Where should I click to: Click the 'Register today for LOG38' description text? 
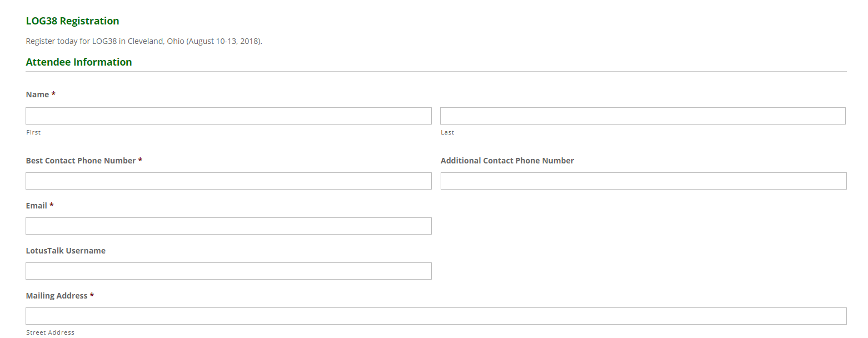click(x=144, y=42)
